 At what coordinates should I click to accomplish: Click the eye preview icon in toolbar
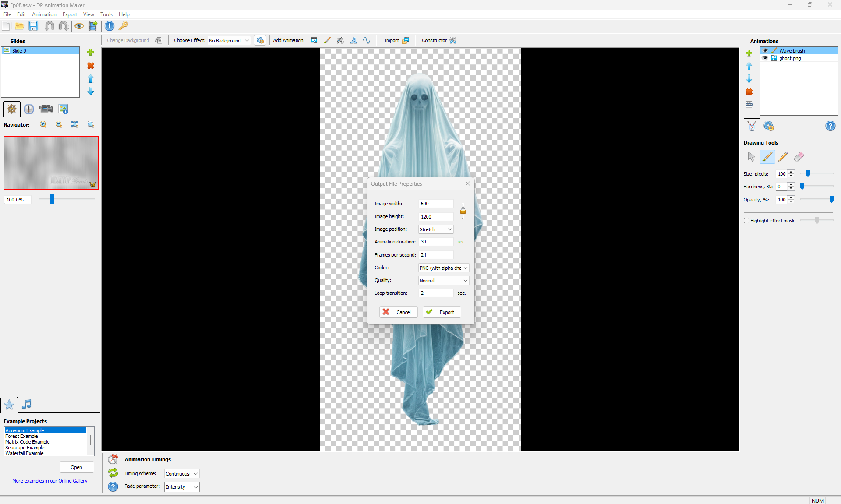pos(79,26)
